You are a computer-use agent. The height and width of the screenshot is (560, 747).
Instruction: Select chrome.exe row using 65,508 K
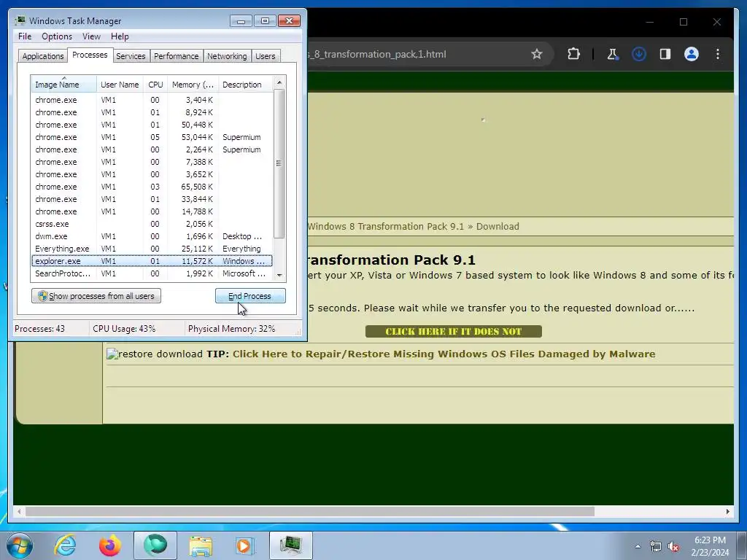click(152, 187)
